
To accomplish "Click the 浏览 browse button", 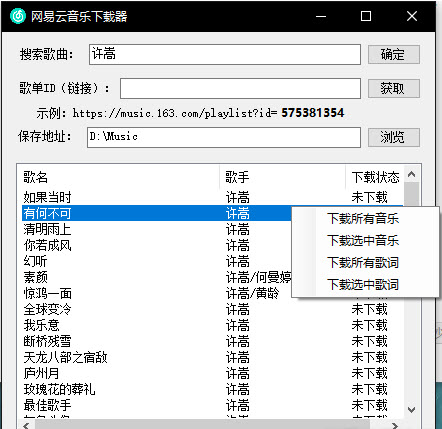I will click(x=394, y=137).
